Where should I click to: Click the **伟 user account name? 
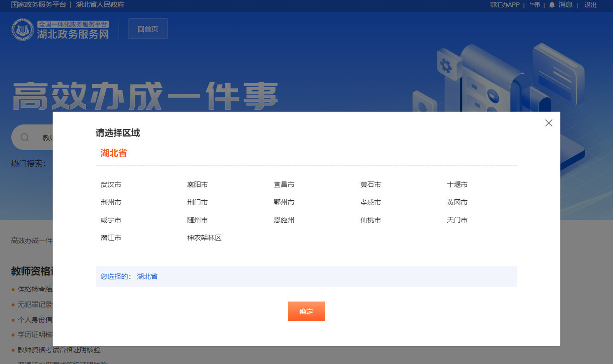click(x=535, y=5)
